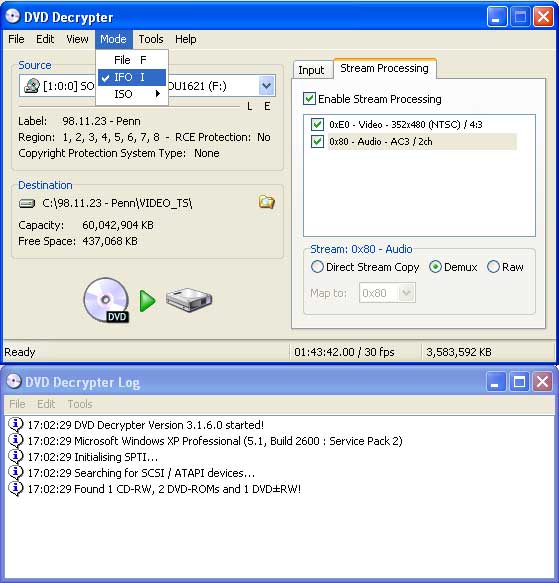Open the View menu
This screenshot has height=583, width=559.
(x=77, y=39)
